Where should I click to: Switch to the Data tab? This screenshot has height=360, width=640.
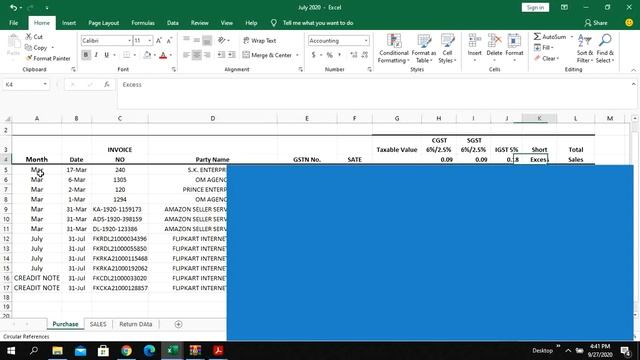click(x=173, y=23)
